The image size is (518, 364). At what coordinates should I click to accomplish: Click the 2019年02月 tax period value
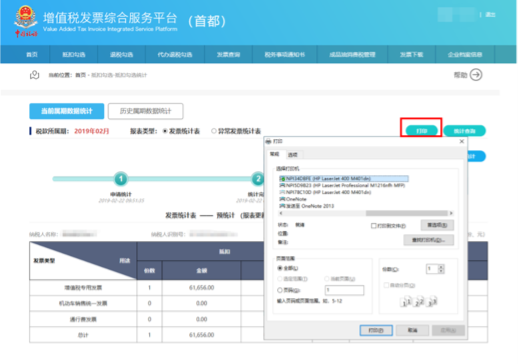coord(92,131)
